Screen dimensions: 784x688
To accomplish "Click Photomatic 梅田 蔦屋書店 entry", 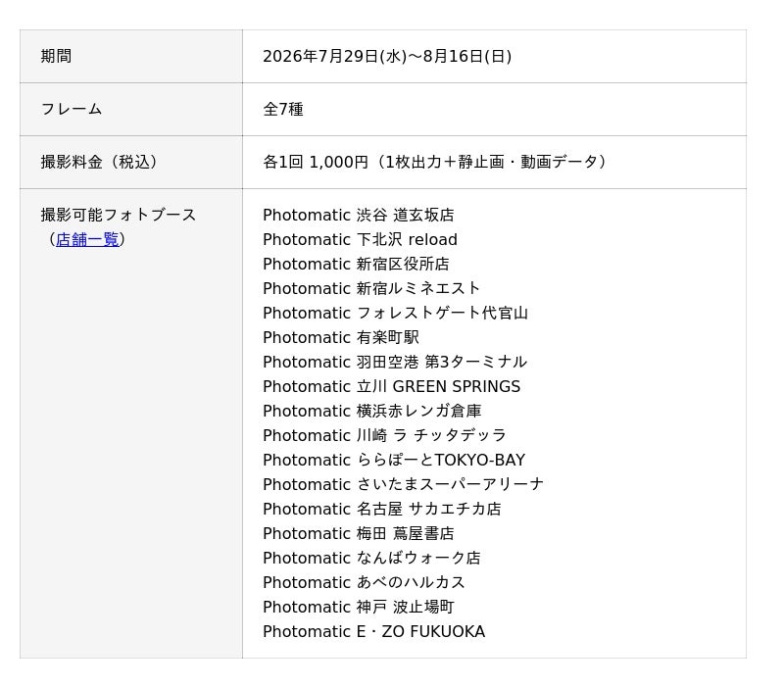I will 359,533.
